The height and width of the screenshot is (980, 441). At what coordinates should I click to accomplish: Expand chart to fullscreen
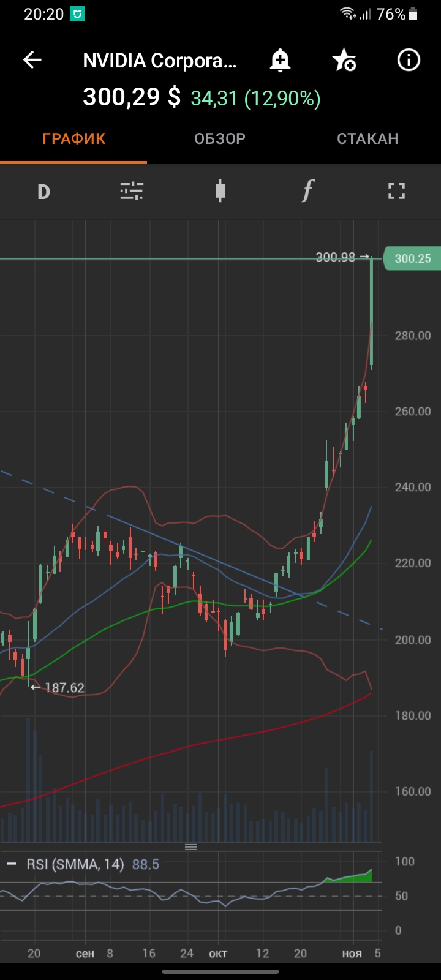(x=397, y=192)
